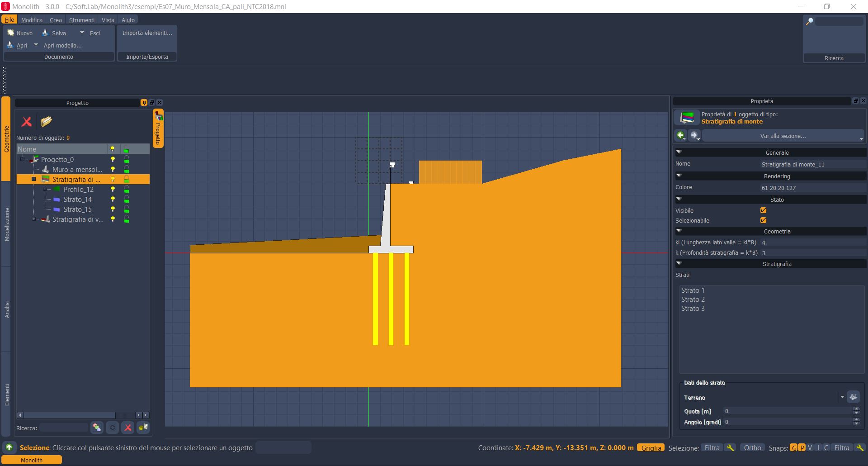Open the Crea menu

coord(56,20)
